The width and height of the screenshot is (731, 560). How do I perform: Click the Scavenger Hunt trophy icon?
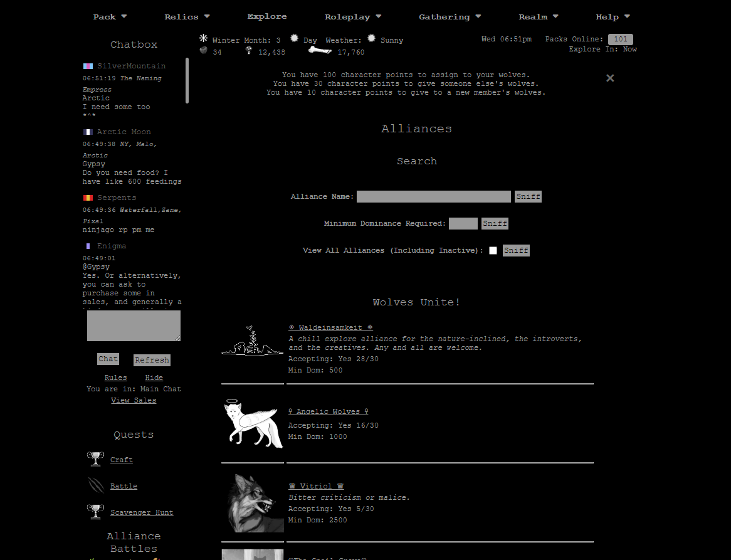tap(95, 512)
